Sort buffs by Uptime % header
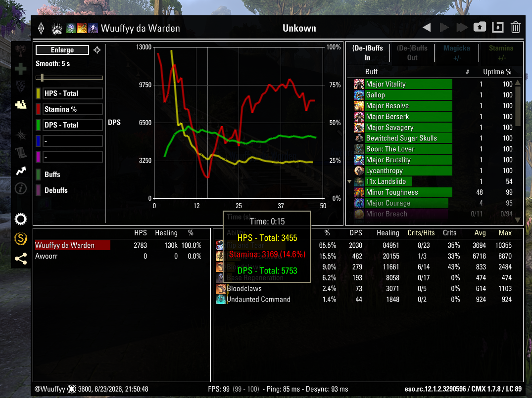This screenshot has width=532, height=398. click(497, 72)
